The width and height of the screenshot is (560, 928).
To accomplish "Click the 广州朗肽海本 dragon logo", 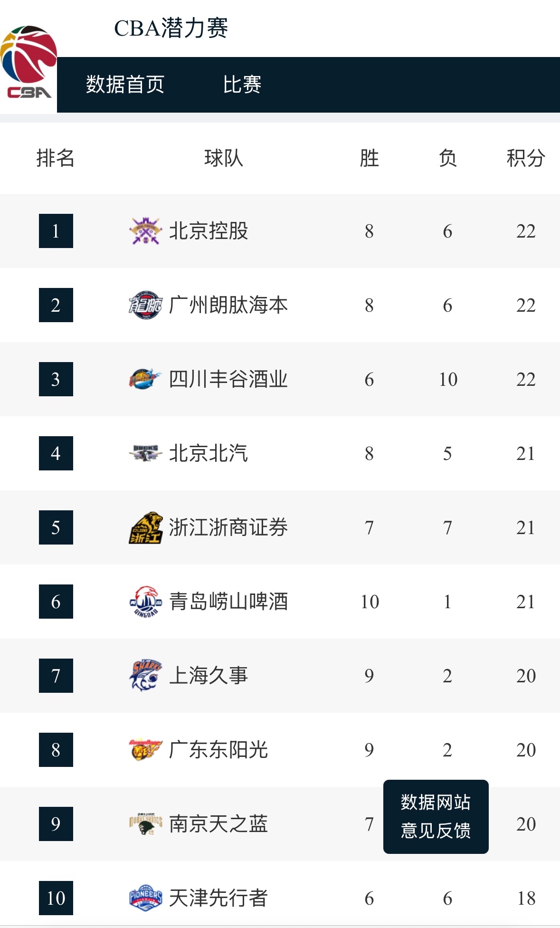I will pyautogui.click(x=145, y=304).
